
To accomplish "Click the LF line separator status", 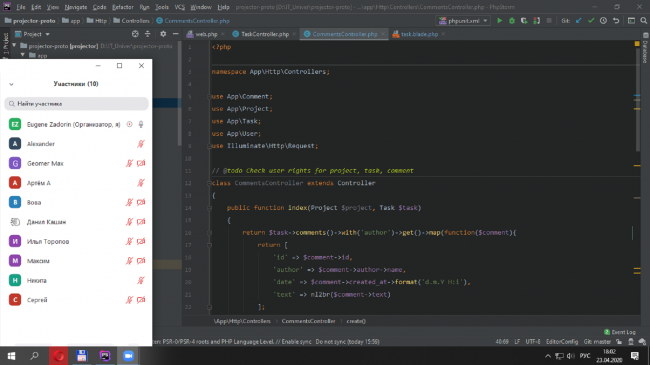I will click(517, 342).
